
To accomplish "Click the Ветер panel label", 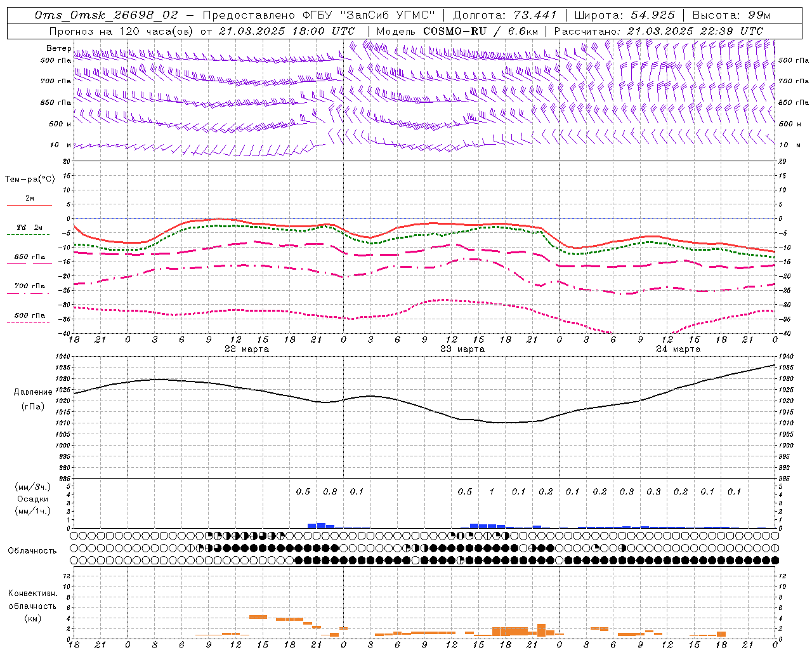I will (x=59, y=48).
